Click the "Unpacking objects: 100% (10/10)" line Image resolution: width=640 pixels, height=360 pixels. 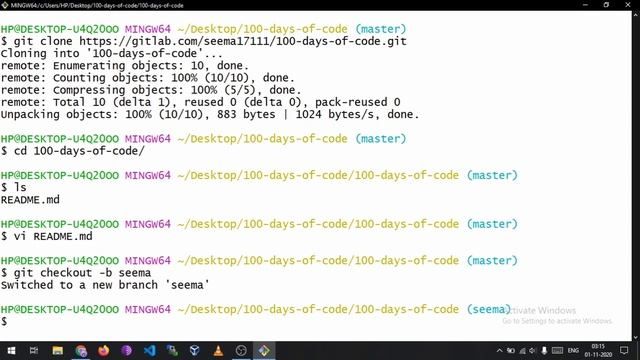[210, 115]
